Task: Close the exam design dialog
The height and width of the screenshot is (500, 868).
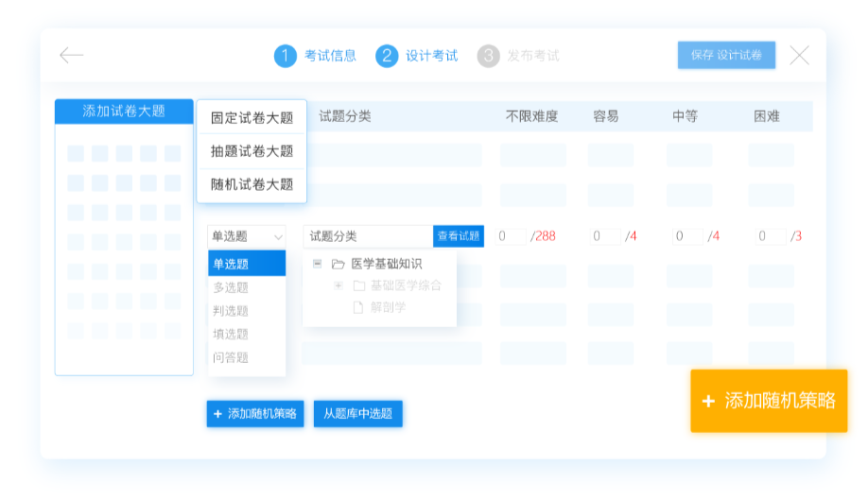Action: pos(799,56)
